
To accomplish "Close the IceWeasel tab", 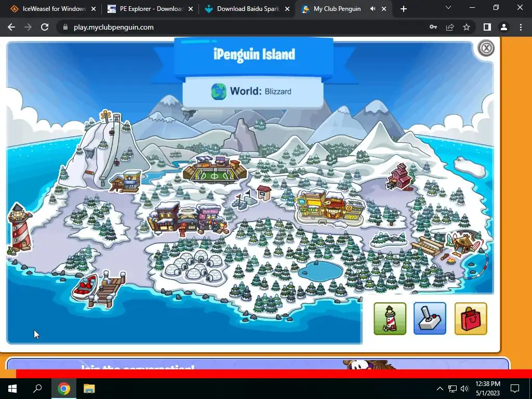I will [94, 9].
